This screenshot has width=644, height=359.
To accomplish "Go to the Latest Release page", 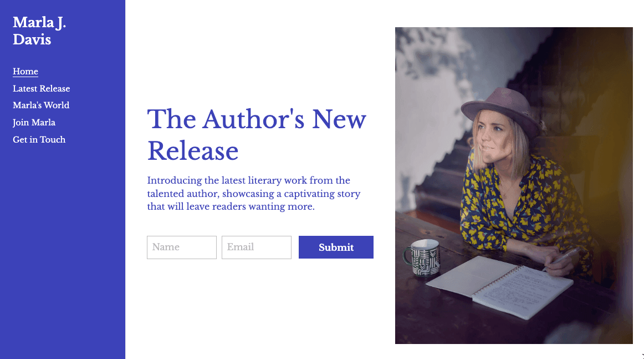I will coord(42,88).
